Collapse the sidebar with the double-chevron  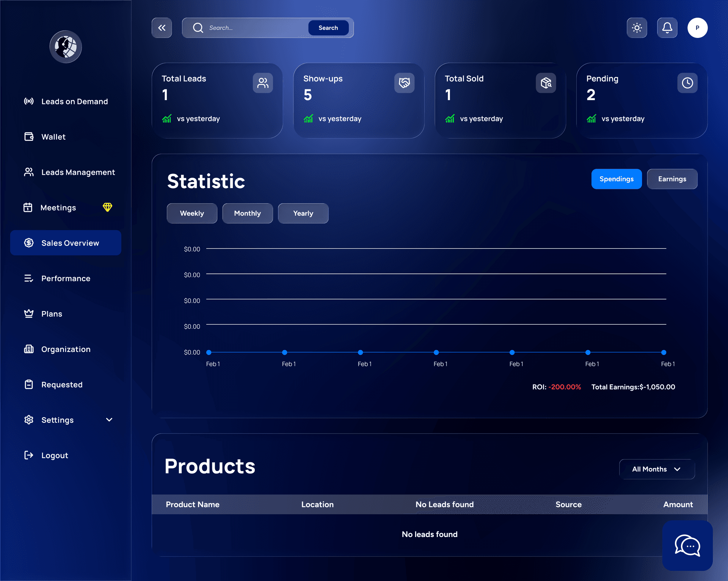click(x=162, y=28)
